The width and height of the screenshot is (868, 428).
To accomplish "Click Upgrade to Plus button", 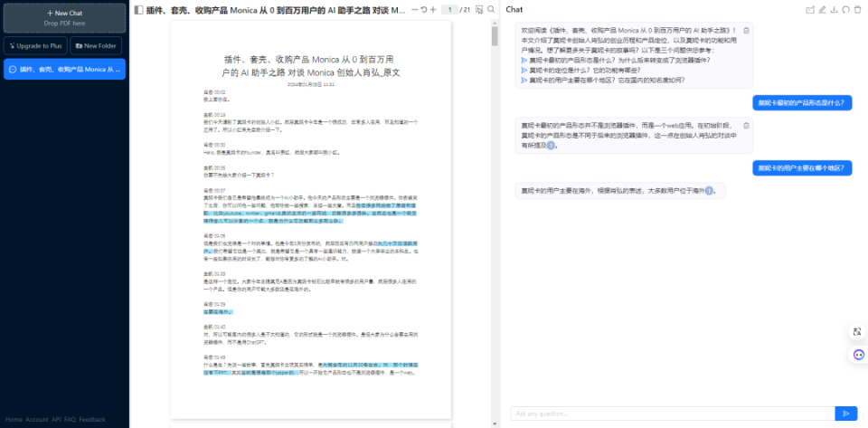I will tap(35, 46).
